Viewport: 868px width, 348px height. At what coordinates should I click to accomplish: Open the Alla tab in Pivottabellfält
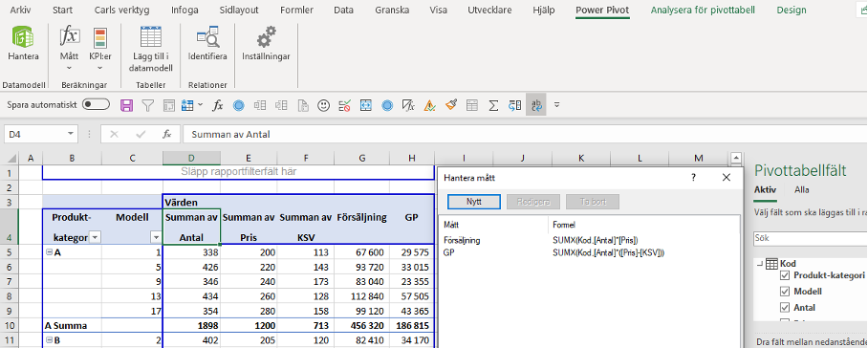(x=802, y=189)
